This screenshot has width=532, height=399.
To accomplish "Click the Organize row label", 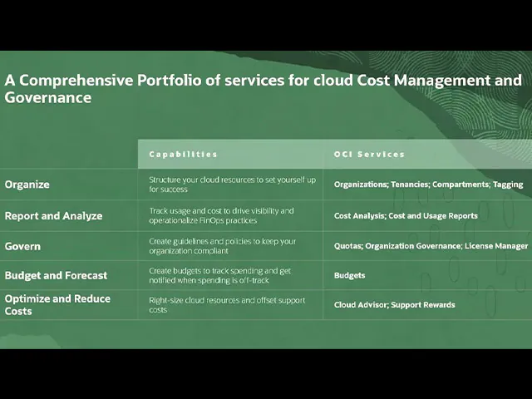I will [x=27, y=185].
